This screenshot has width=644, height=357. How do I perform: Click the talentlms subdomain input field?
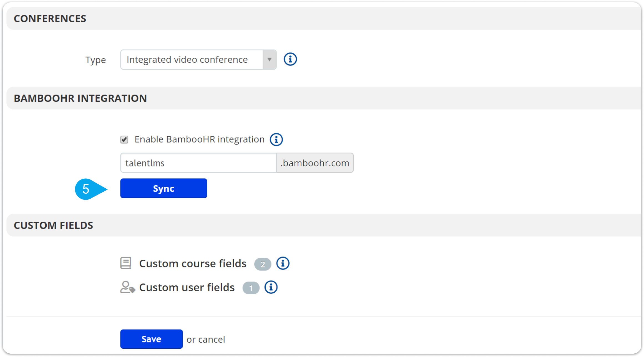click(x=198, y=163)
